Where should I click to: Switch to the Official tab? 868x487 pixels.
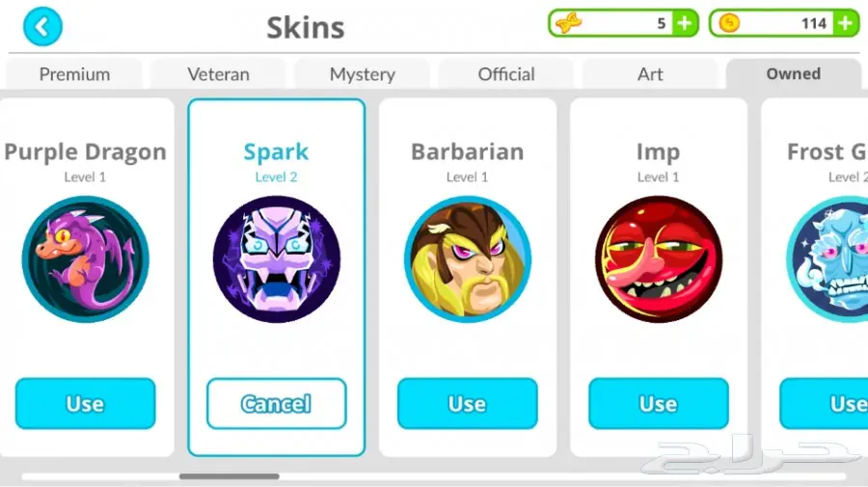506,74
